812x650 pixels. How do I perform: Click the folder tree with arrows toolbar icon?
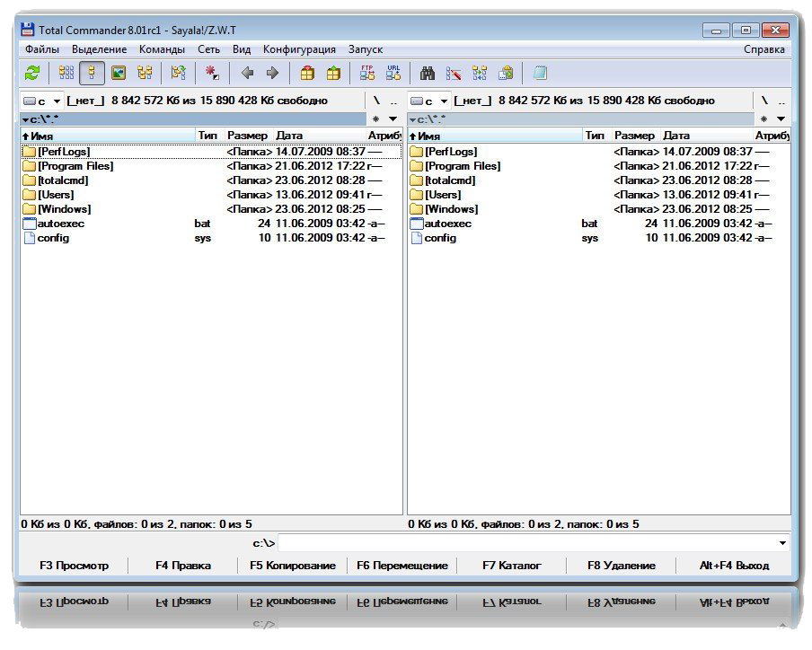(x=178, y=73)
